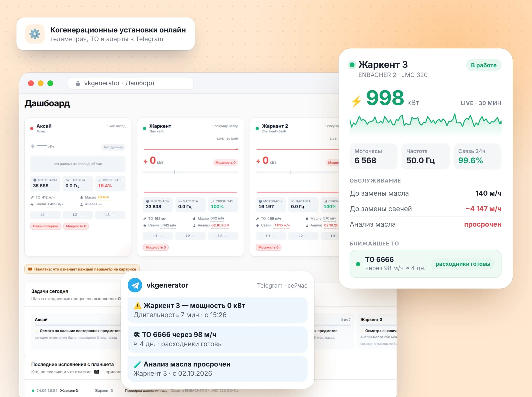The height and width of the screenshot is (397, 532).
Task: Click the wrench icon beside ТО 412 м/ч
Action: pos(32,197)
